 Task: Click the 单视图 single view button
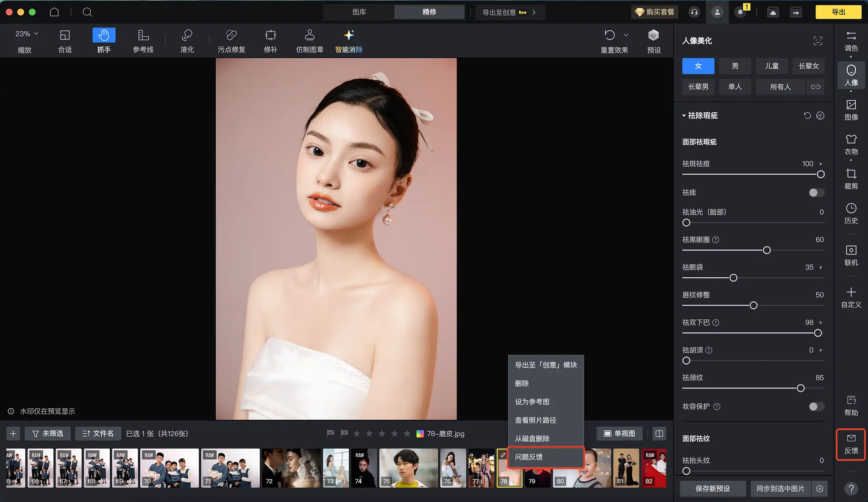tap(619, 434)
